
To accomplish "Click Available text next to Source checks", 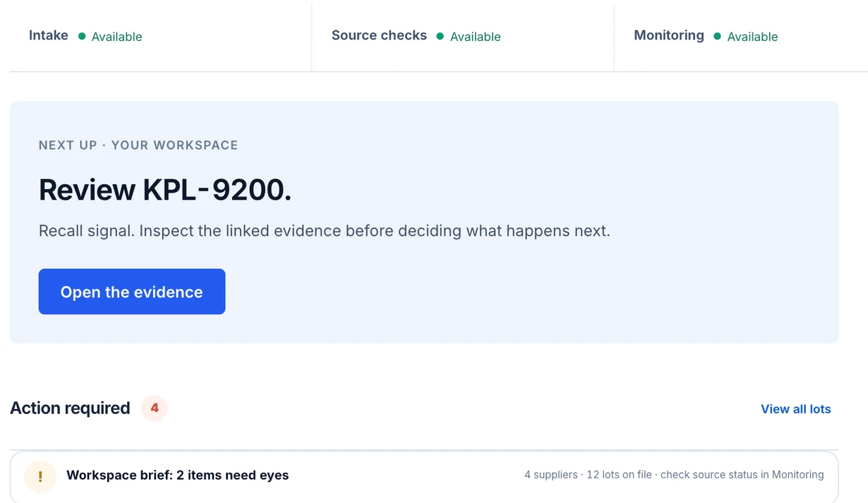I will click(476, 37).
